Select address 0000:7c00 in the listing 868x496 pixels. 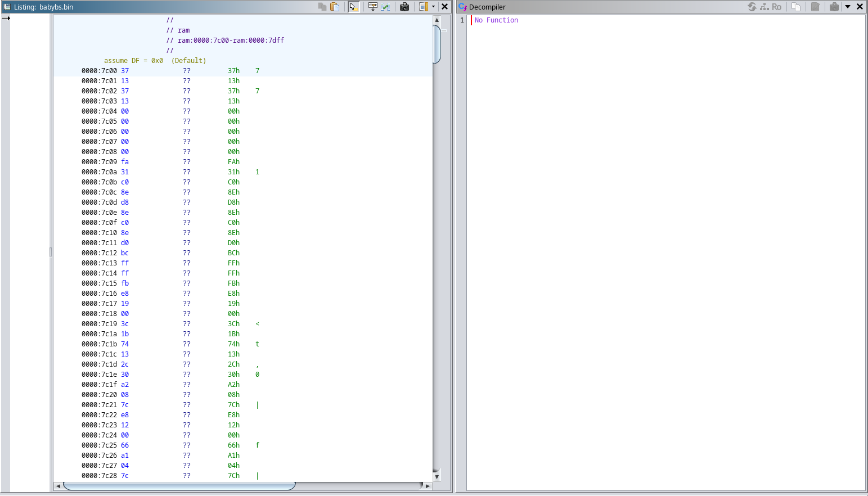point(99,71)
